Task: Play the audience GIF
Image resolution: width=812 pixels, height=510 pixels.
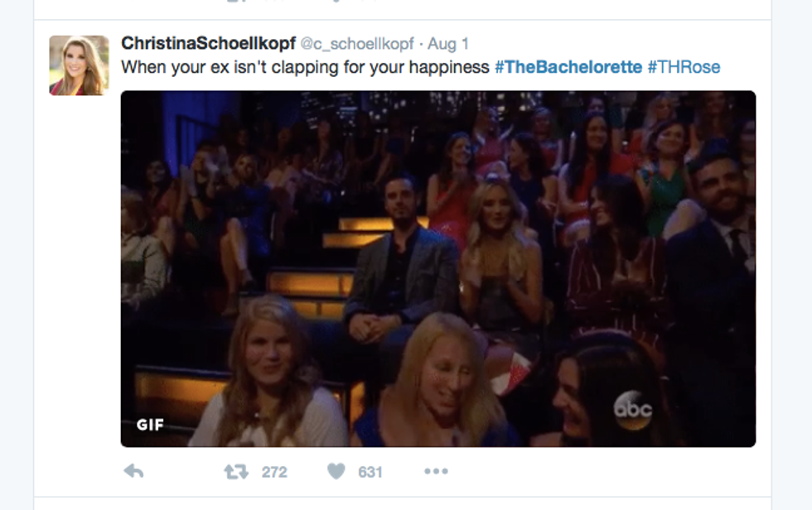Action: coord(438,269)
